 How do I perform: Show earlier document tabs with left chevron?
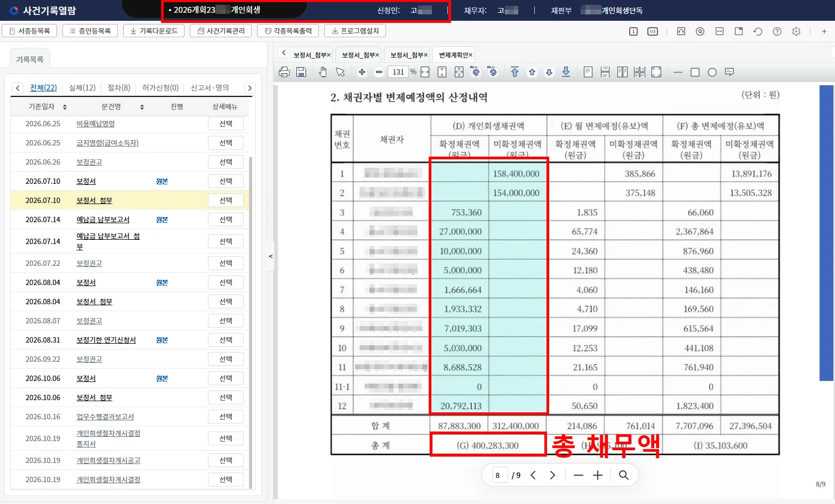(284, 52)
